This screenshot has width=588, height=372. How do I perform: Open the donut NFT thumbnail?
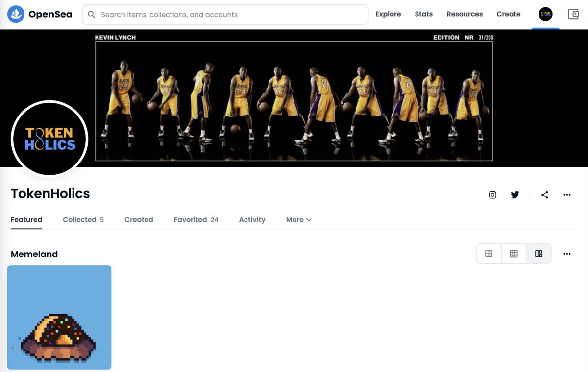[x=59, y=317]
